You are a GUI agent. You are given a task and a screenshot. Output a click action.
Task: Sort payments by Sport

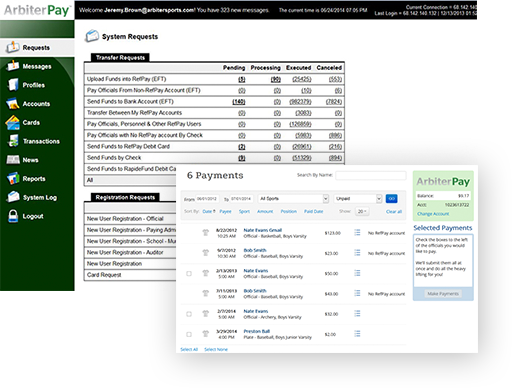244,211
